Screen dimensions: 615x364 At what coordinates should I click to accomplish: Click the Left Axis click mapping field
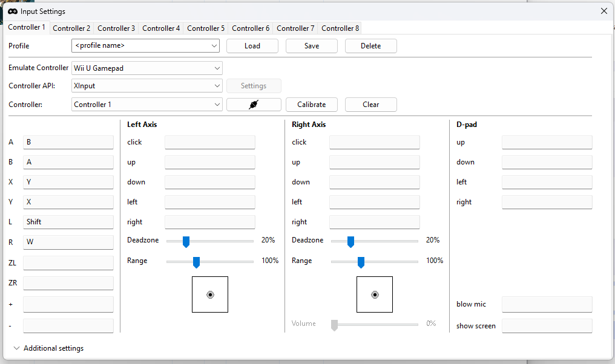pos(210,142)
